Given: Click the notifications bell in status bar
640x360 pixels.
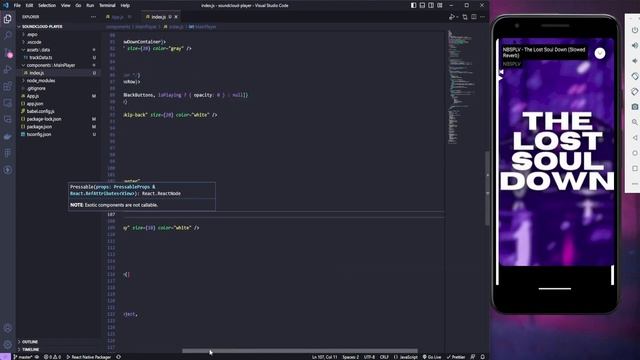Looking at the screenshot, I should 482,357.
